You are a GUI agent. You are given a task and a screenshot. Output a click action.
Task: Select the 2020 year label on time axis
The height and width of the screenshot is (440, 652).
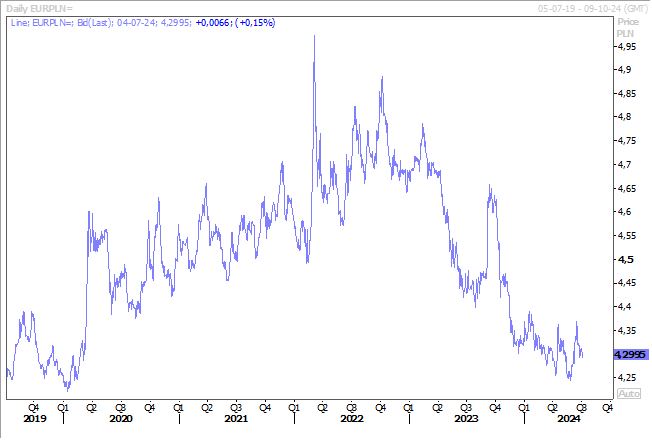click(120, 419)
